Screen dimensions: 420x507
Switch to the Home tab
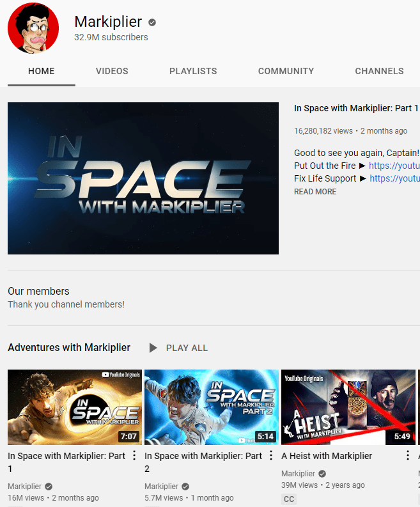coord(42,71)
